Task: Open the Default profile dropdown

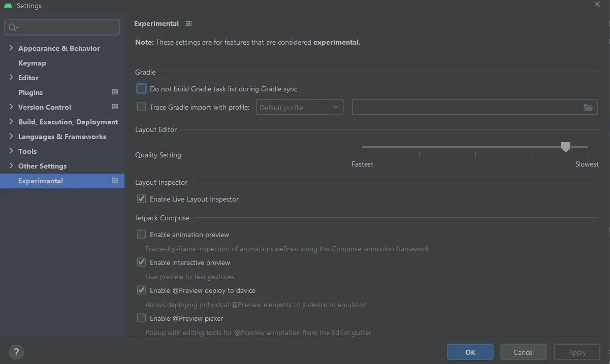Action: [300, 108]
